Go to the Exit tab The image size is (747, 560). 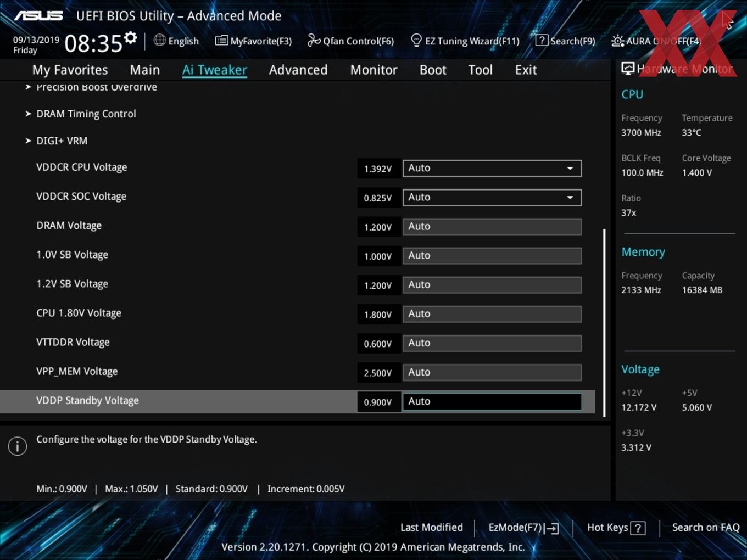click(x=526, y=70)
